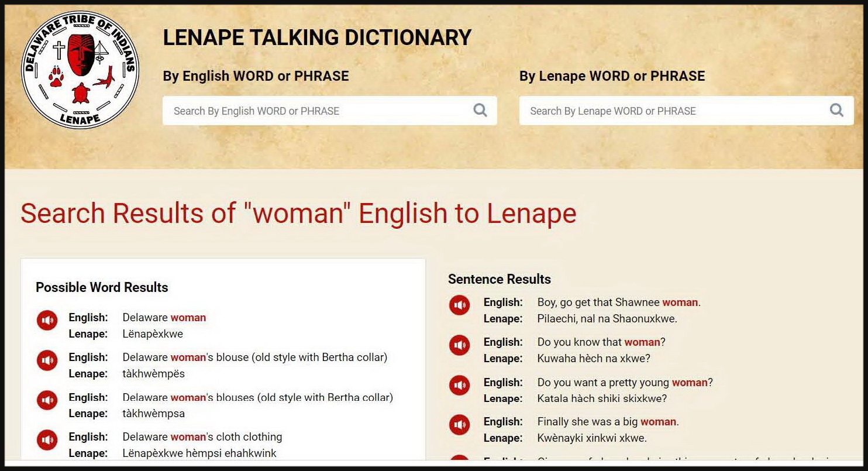Screen dimensions: 868x471
Task: Play audio for "Kuwaha hèch na xkwe?"
Action: pos(459,345)
